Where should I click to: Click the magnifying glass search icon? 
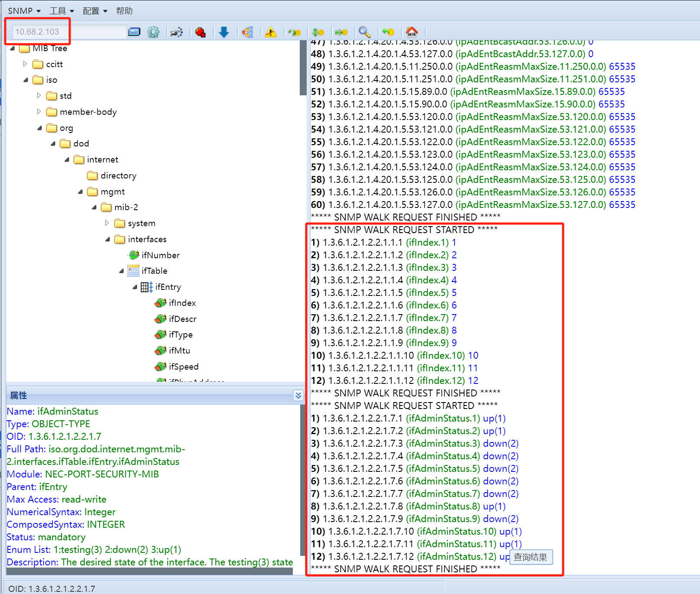click(364, 32)
